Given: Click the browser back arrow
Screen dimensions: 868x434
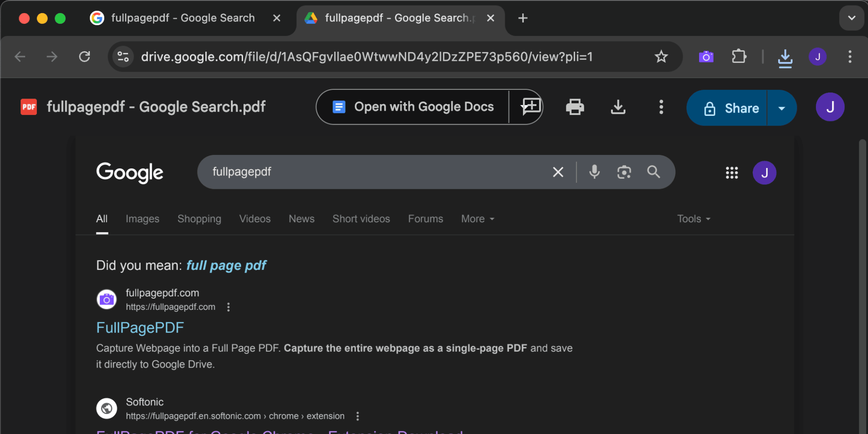Looking at the screenshot, I should click(x=20, y=56).
